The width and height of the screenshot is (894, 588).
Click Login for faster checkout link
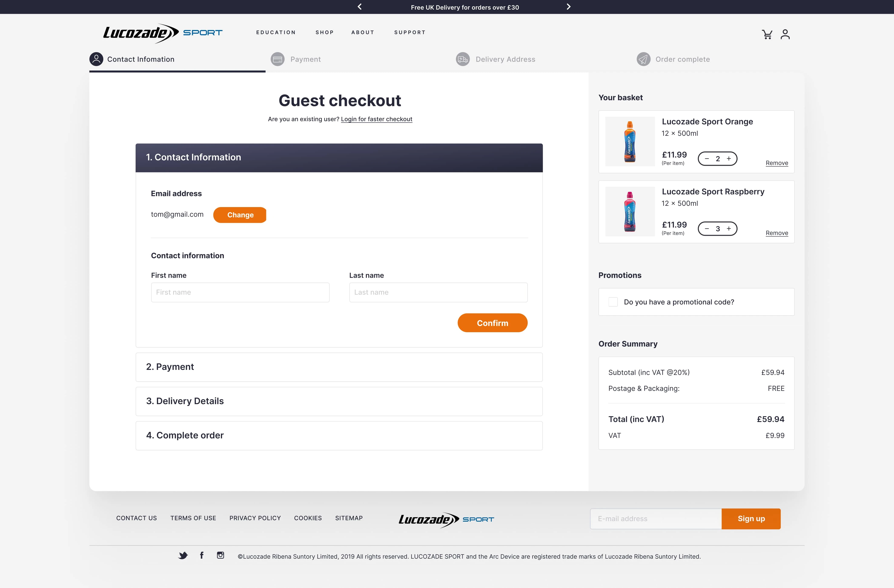point(376,119)
